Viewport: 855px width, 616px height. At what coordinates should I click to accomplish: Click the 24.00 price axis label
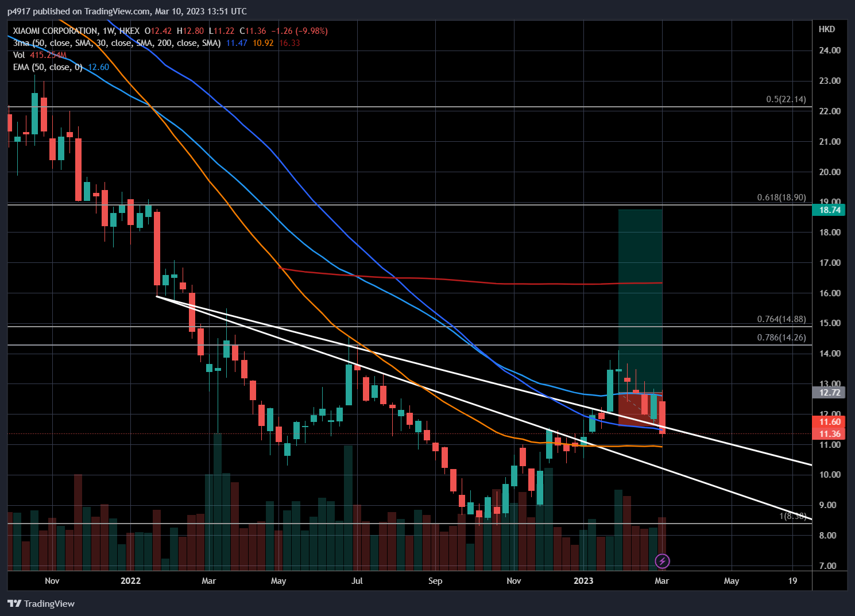[829, 51]
